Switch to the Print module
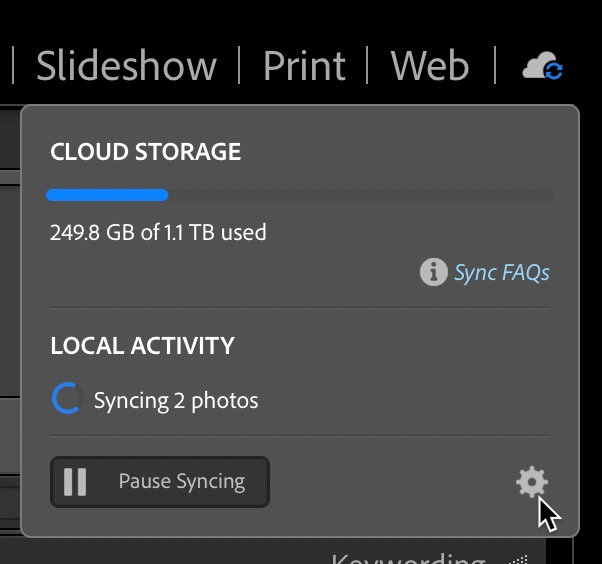 pyautogui.click(x=304, y=66)
